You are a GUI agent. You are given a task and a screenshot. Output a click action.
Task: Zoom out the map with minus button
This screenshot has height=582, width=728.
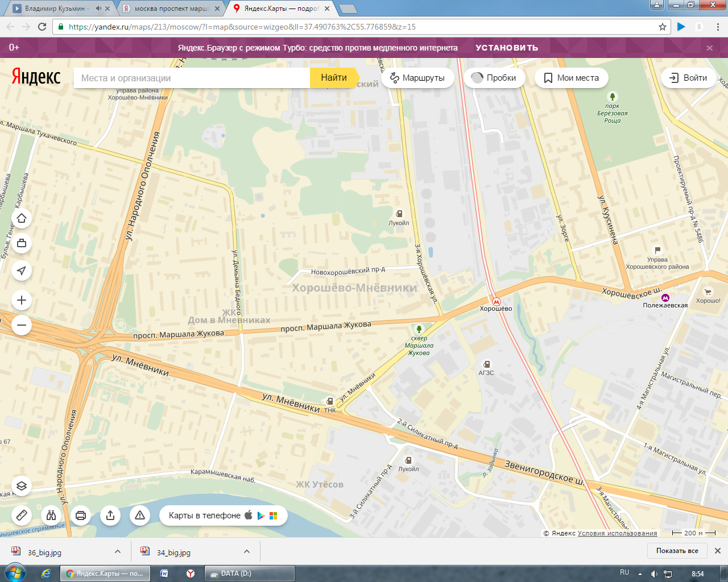22,325
